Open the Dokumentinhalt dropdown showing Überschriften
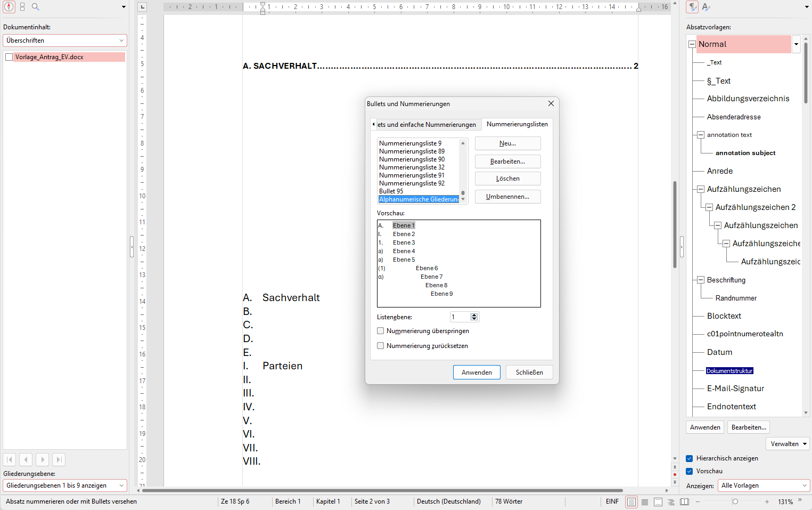Screen dimensions: 812x510 pos(64,40)
